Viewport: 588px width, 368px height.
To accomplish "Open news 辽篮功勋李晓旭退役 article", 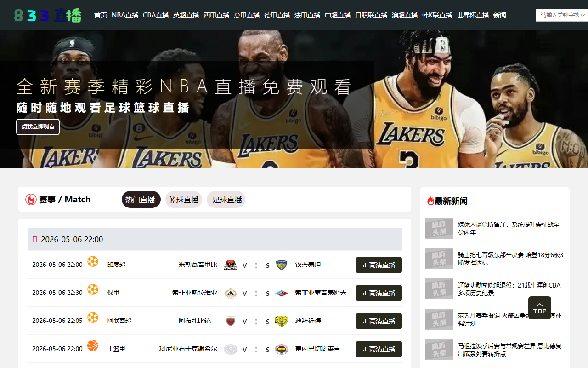I will [x=509, y=289].
